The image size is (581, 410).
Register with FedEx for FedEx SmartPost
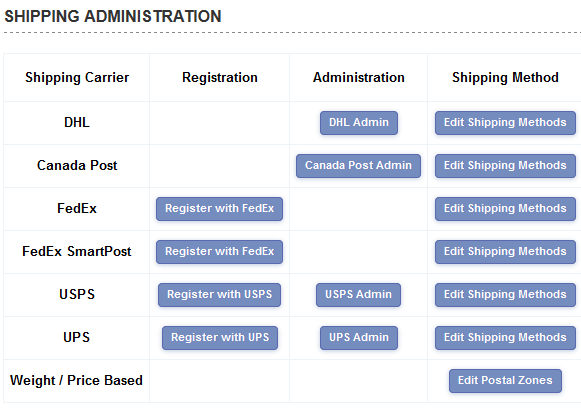click(x=219, y=251)
